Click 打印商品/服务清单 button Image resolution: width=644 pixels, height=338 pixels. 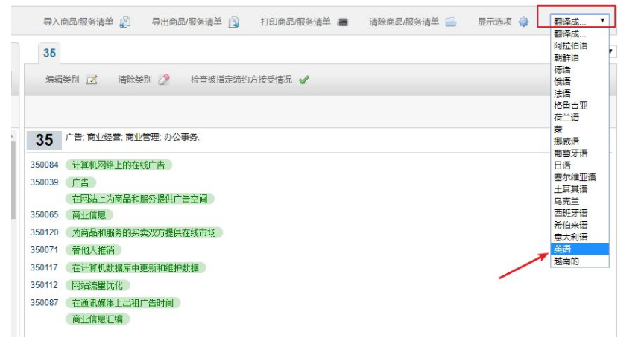pyautogui.click(x=295, y=22)
